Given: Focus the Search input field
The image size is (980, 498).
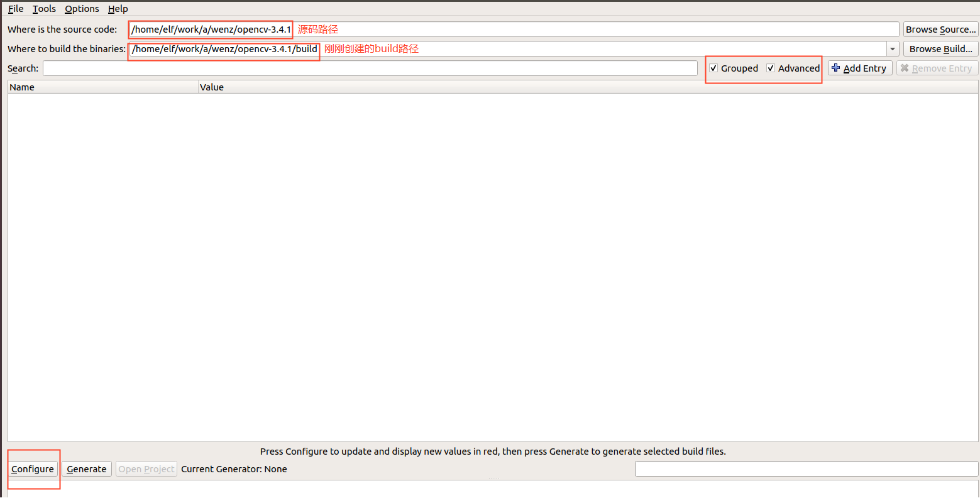Looking at the screenshot, I should pos(370,68).
